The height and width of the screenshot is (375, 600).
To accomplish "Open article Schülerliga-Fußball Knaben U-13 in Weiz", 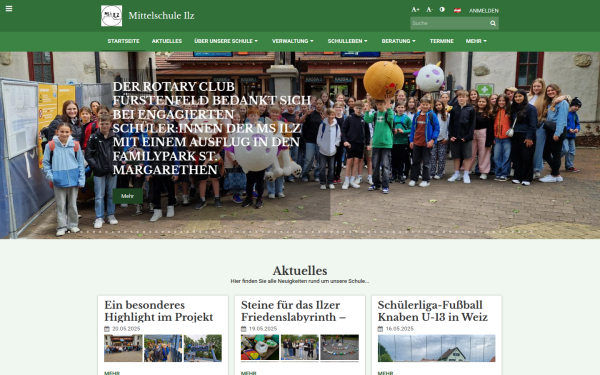I will click(432, 311).
